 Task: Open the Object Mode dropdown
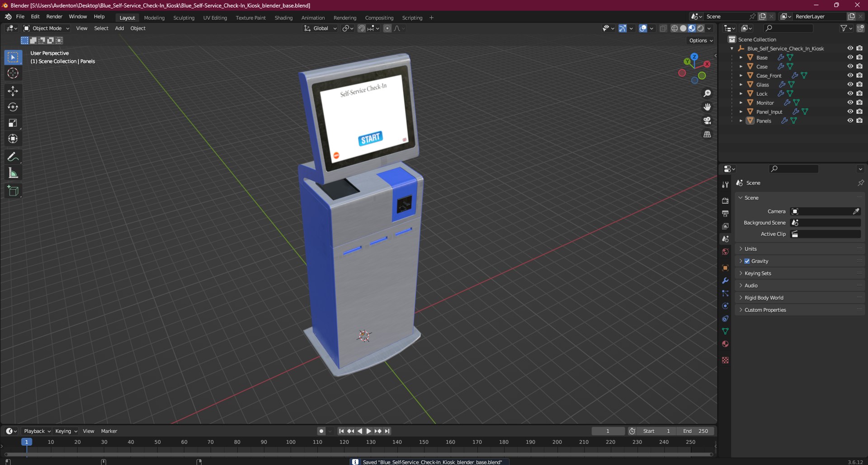tap(46, 28)
